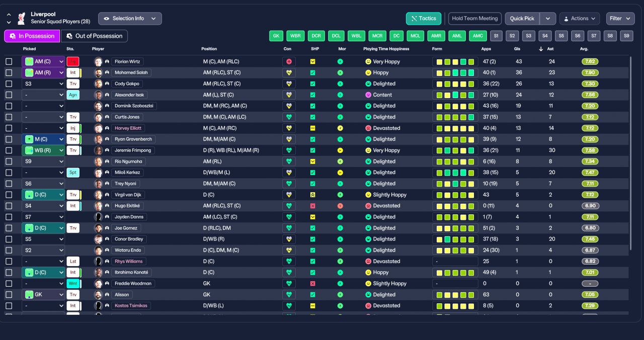The height and width of the screenshot is (340, 644).
Task: Tick the checkbox for Virgil van Dijk
Action: point(9,195)
